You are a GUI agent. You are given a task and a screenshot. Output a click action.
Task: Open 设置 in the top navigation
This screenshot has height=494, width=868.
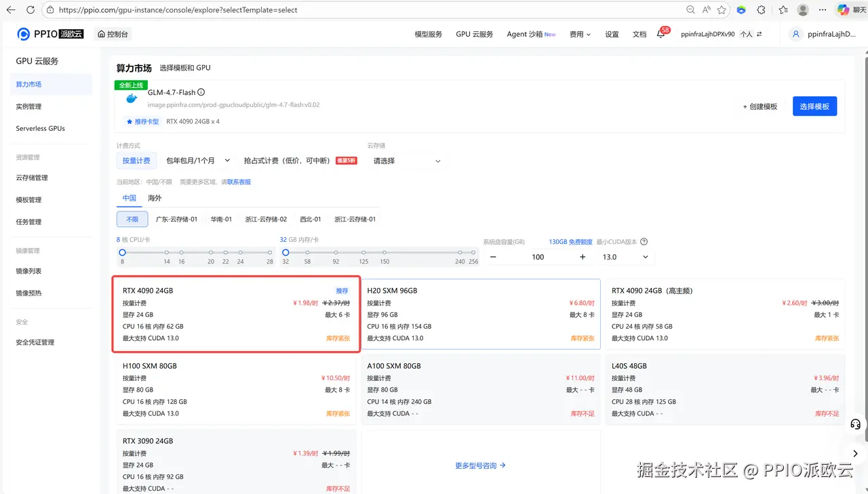pyautogui.click(x=612, y=34)
